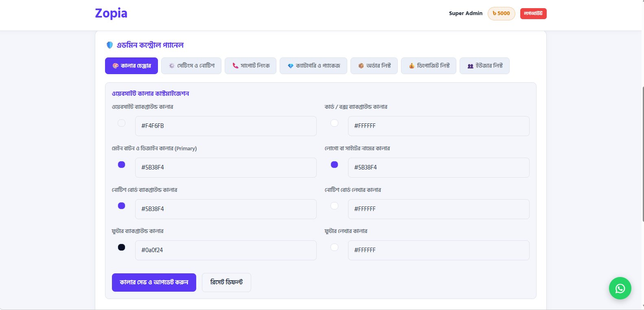Open logo/site name color swatch
Image resolution: width=644 pixels, height=310 pixels.
(334, 165)
